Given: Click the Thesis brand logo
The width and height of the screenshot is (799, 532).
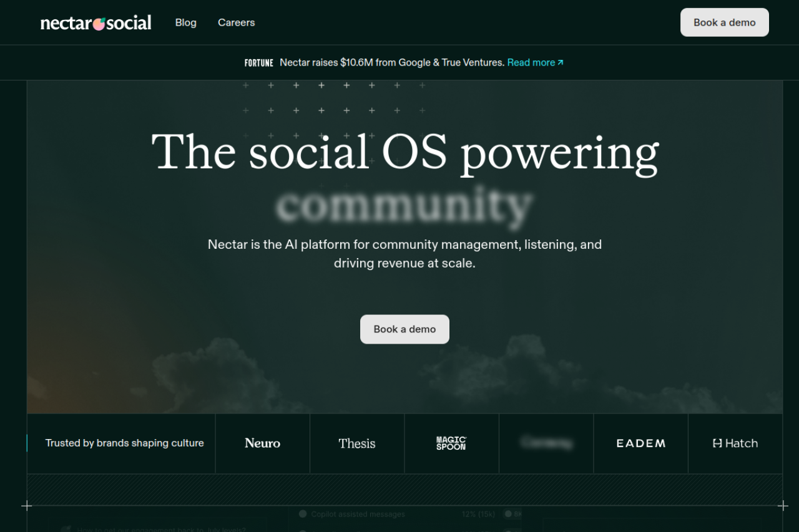Looking at the screenshot, I should click(357, 443).
